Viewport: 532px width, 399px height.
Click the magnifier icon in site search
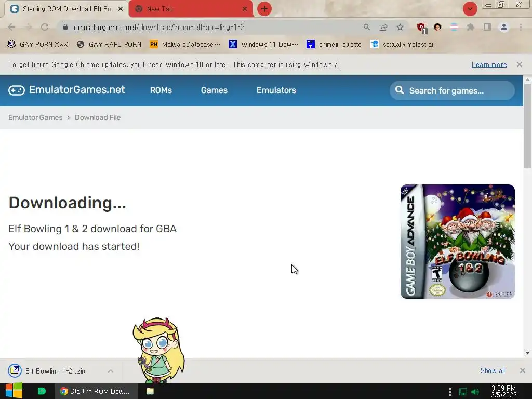pos(400,90)
